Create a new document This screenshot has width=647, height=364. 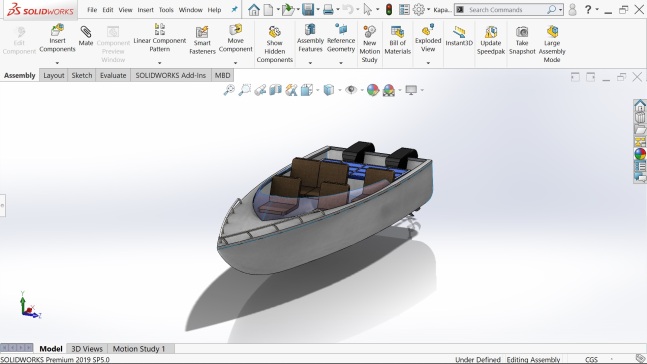[x=269, y=9]
